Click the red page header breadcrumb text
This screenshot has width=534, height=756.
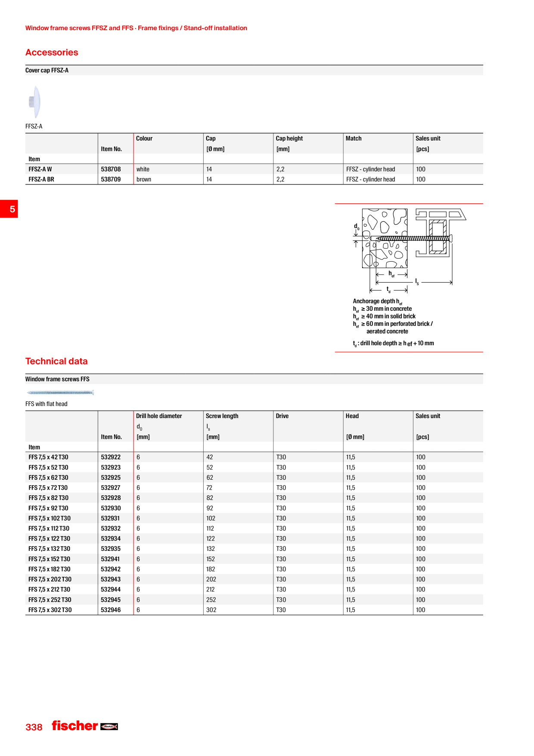click(136, 28)
